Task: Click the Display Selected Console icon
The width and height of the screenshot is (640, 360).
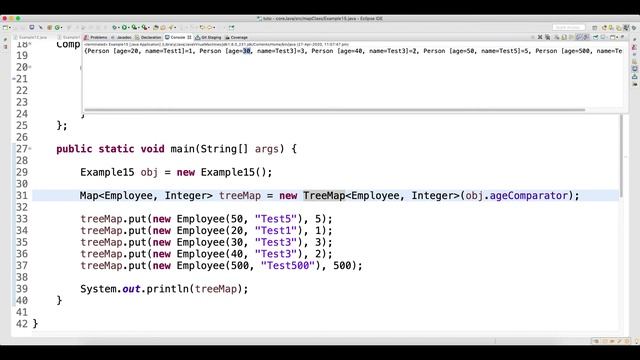Action: point(603,37)
